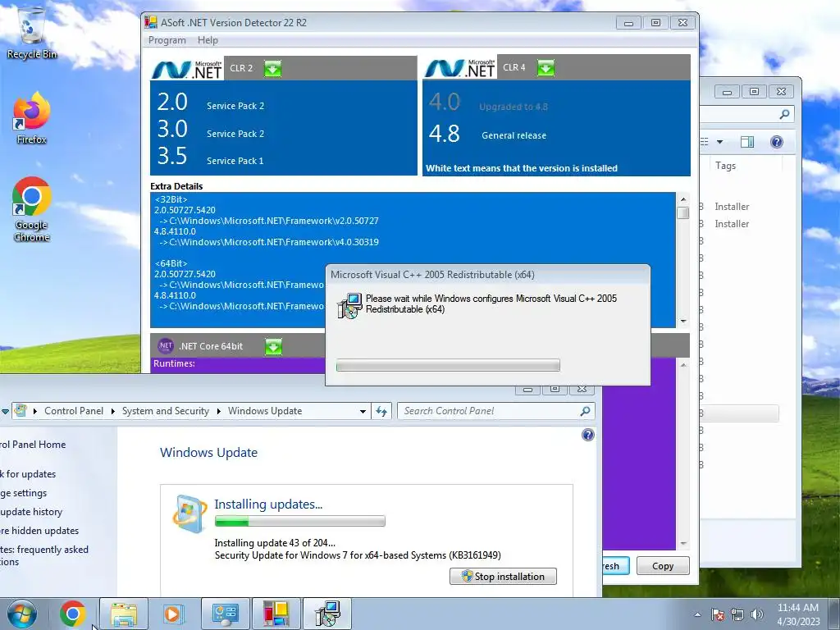Select the 4.8 General release entry
The image size is (840, 630).
click(487, 134)
